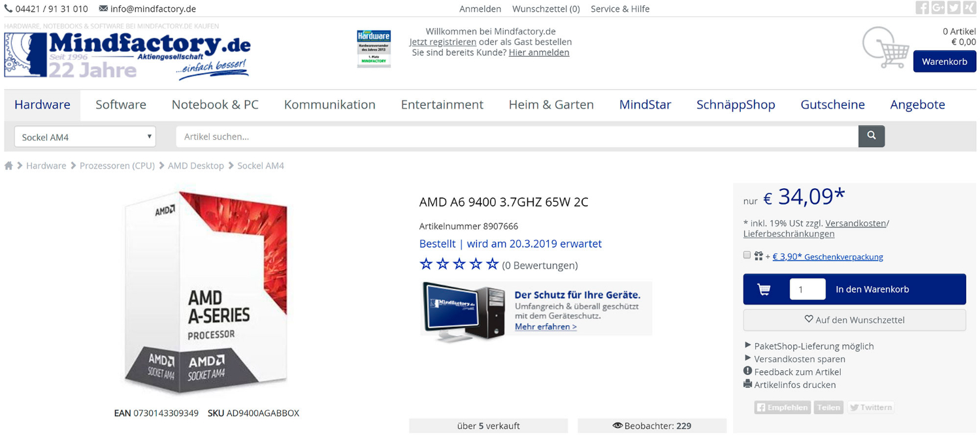Open the Hardware main menu tab
Screen dimensions: 980x437
pos(42,105)
